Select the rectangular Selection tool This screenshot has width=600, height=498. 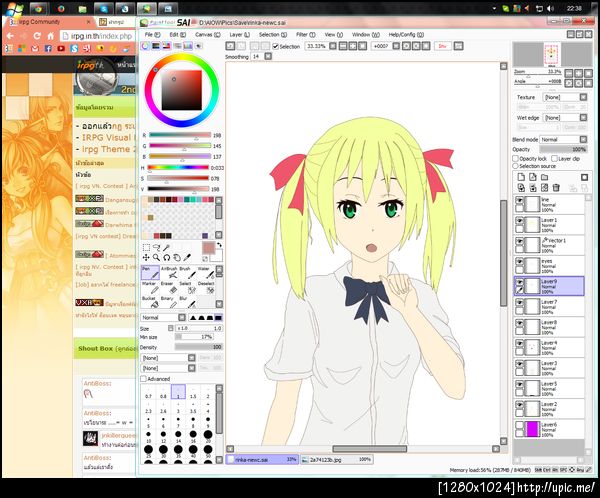[x=146, y=247]
